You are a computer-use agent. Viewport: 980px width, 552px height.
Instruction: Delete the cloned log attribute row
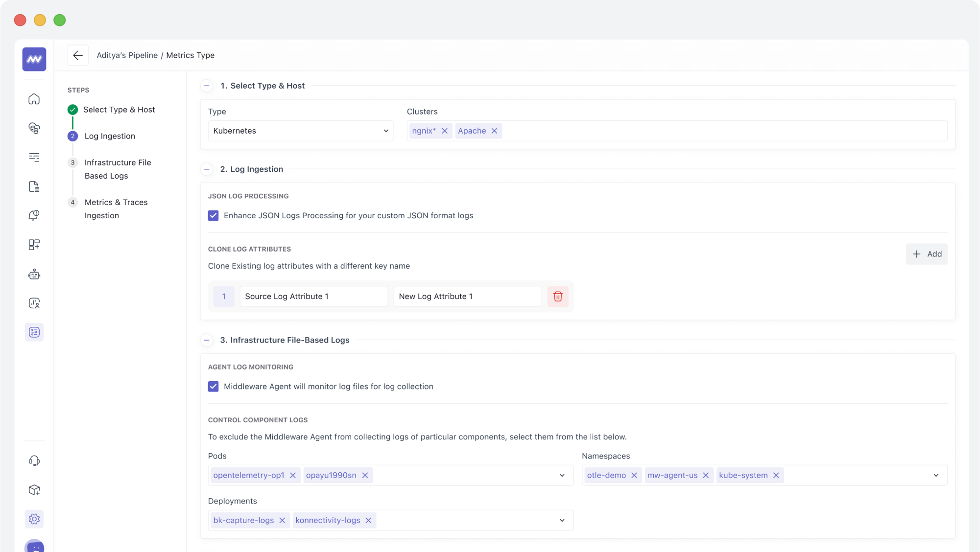coord(557,296)
